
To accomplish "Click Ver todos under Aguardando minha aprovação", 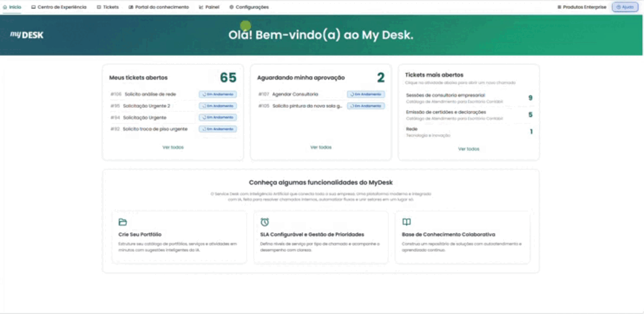I will 321,147.
